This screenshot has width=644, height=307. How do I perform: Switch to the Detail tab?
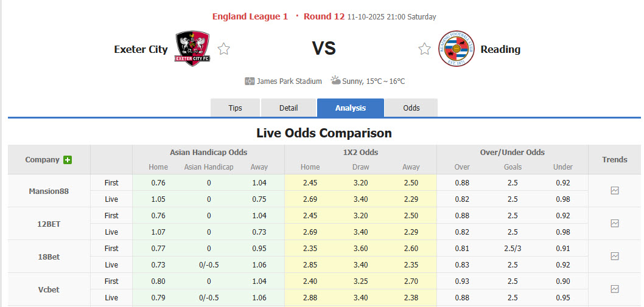click(289, 108)
